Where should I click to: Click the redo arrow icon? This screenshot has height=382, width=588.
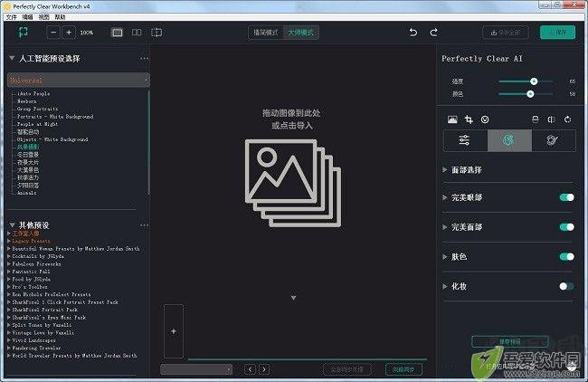434,33
